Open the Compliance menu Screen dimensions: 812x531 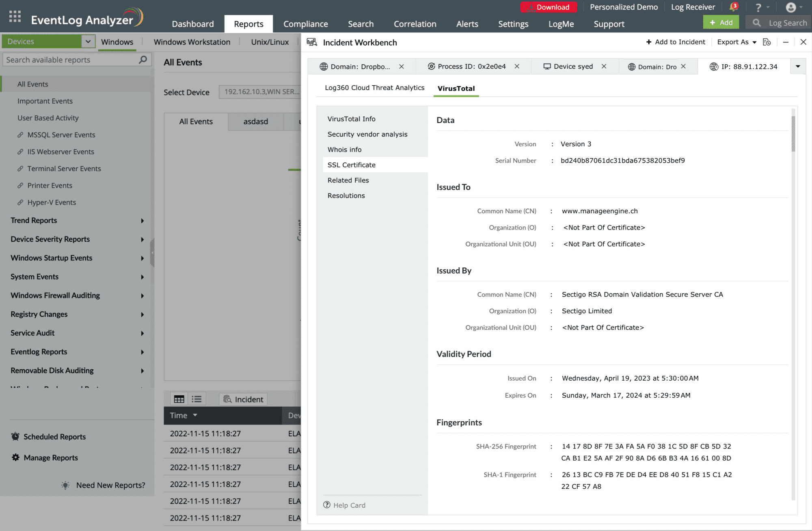pyautogui.click(x=305, y=24)
